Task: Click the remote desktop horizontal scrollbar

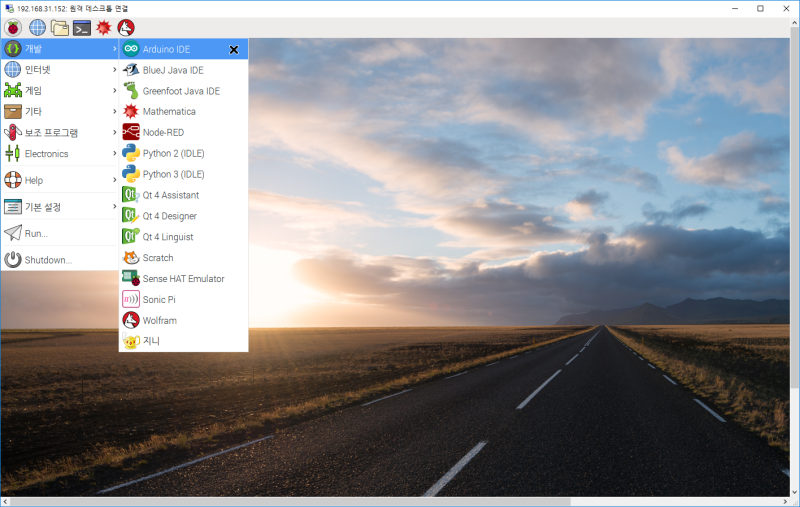Action: point(291,502)
